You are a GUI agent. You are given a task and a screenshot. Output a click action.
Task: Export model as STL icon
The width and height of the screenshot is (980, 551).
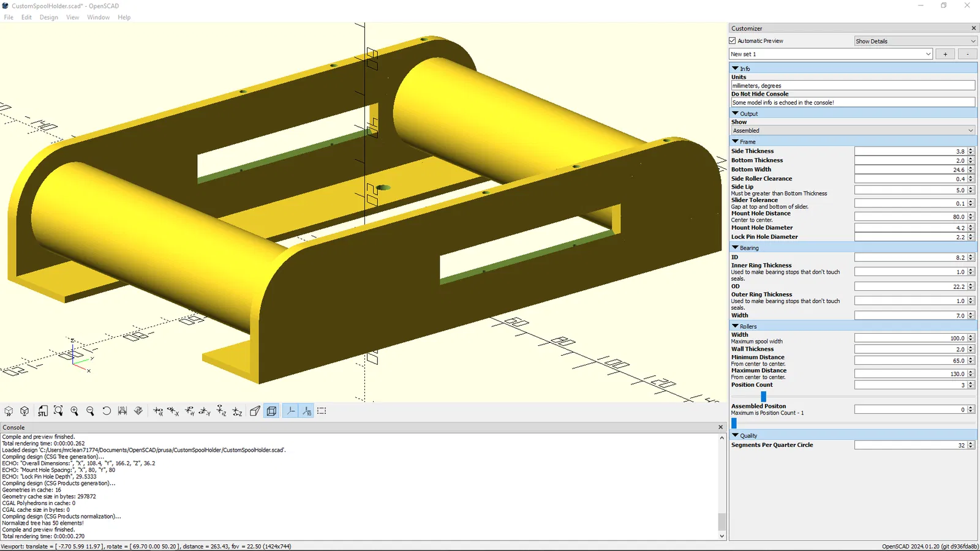click(42, 411)
